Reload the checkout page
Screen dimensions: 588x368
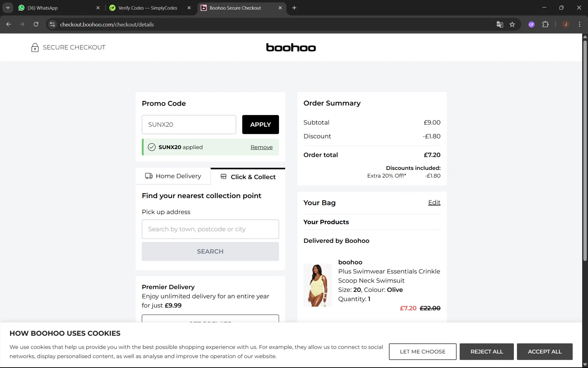click(x=36, y=24)
